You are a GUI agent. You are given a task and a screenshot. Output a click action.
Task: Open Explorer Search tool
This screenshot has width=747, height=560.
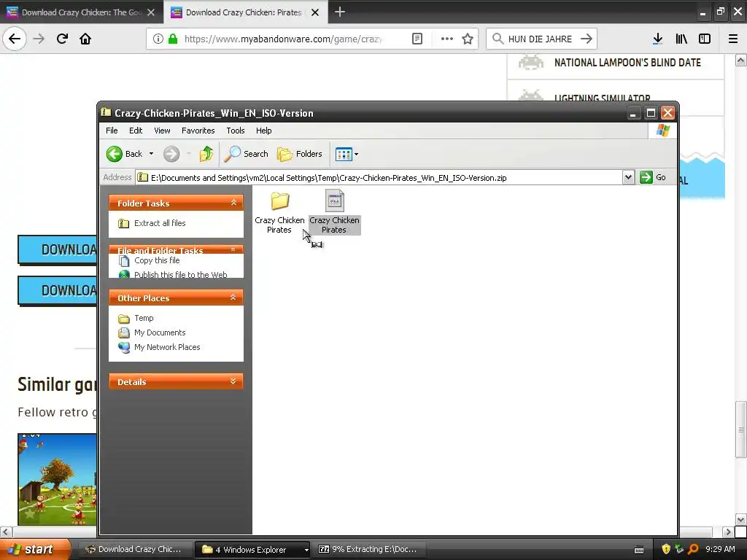click(x=247, y=154)
